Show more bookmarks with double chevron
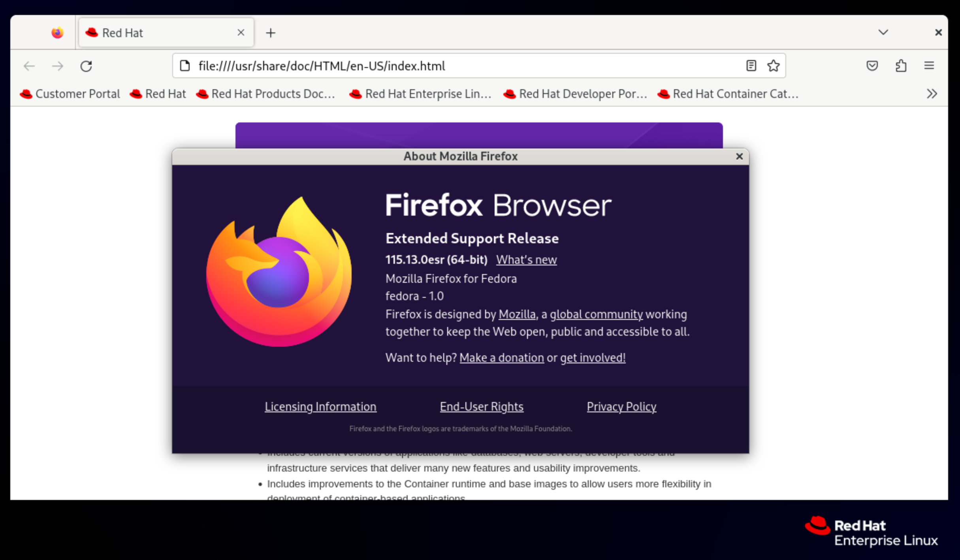 pos(932,94)
